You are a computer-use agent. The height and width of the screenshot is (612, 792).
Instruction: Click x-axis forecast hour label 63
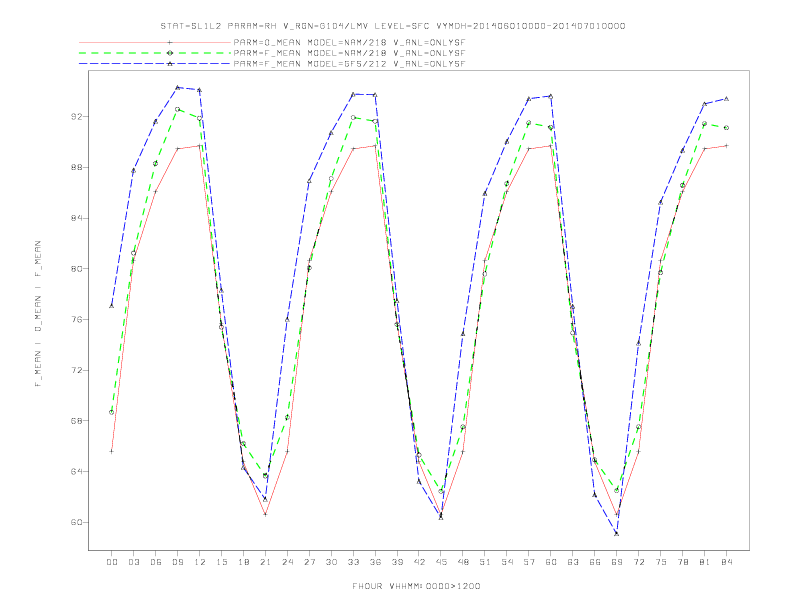pyautogui.click(x=573, y=562)
